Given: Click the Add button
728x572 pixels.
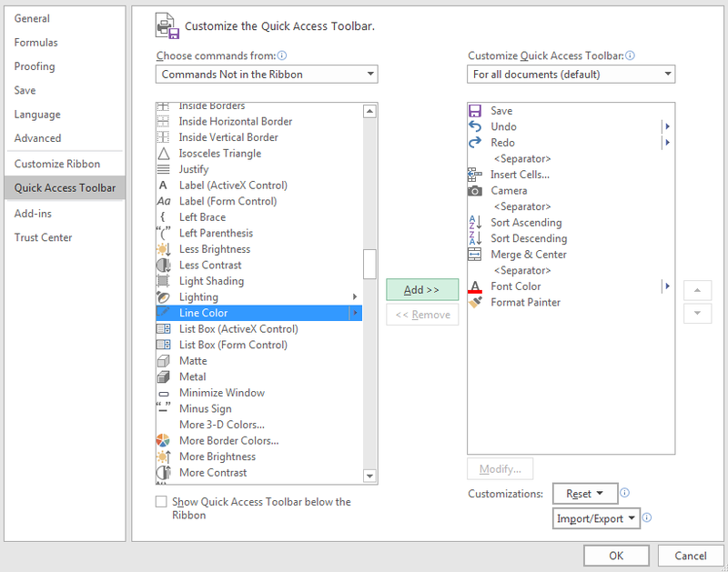Looking at the screenshot, I should click(x=421, y=288).
